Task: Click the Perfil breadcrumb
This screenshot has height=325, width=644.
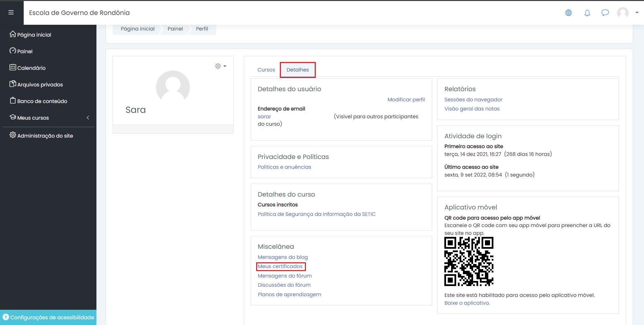Action: click(x=202, y=29)
